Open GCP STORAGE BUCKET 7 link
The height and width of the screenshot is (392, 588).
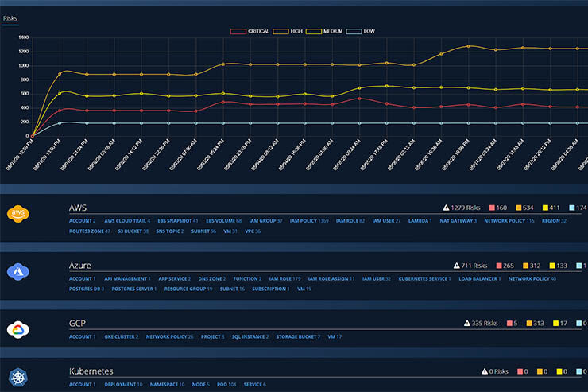pyautogui.click(x=298, y=336)
